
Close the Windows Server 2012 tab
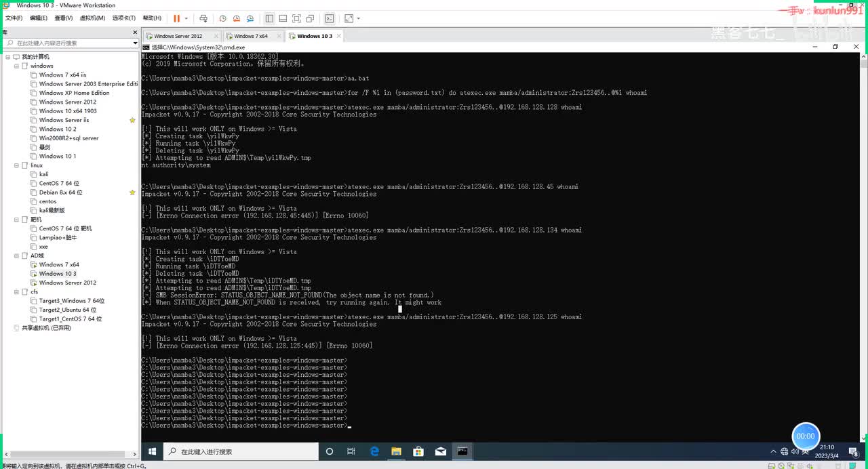pyautogui.click(x=216, y=36)
